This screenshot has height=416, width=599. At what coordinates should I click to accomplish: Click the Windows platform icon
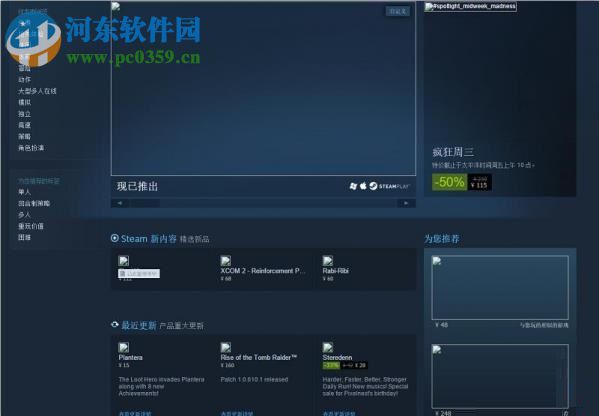coord(353,186)
